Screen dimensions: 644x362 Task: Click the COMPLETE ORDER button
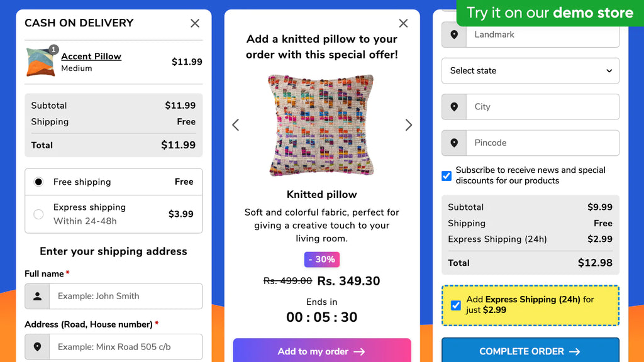(530, 351)
